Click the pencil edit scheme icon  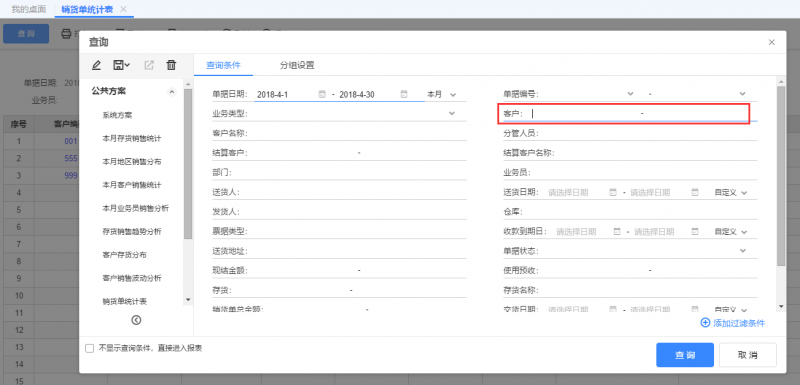[x=96, y=65]
